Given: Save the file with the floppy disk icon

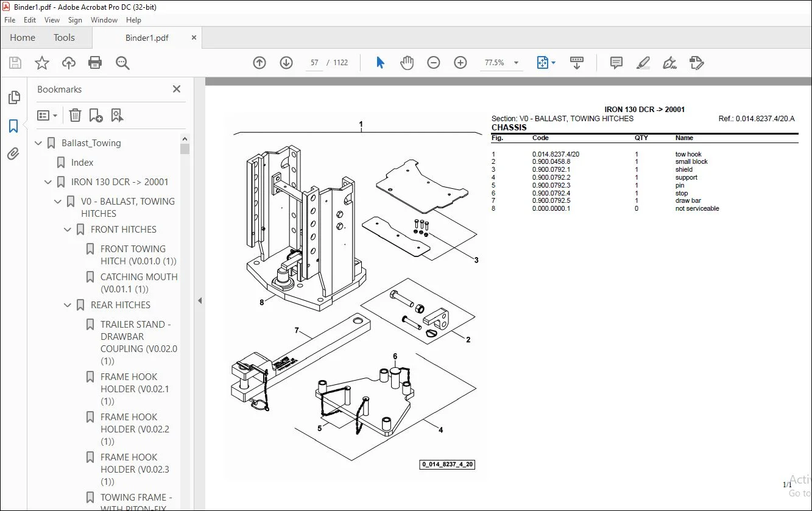Looking at the screenshot, I should pos(15,63).
